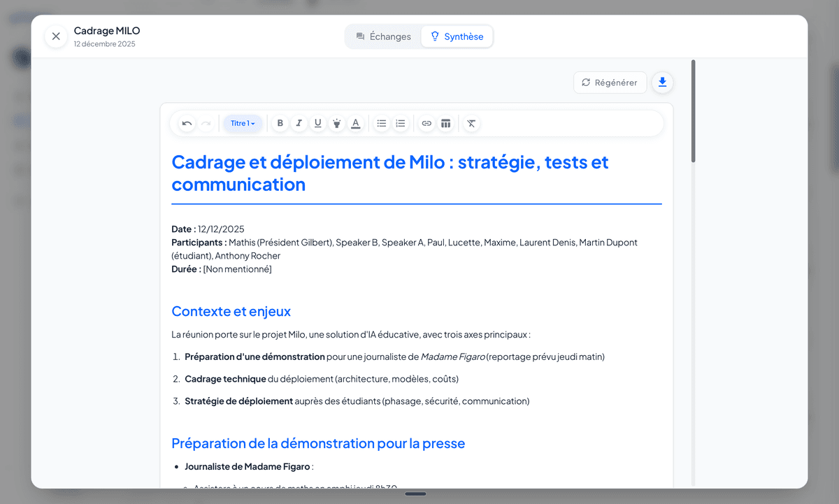Insert a hyperlink with the link icon
839x504 pixels.
[x=426, y=124]
